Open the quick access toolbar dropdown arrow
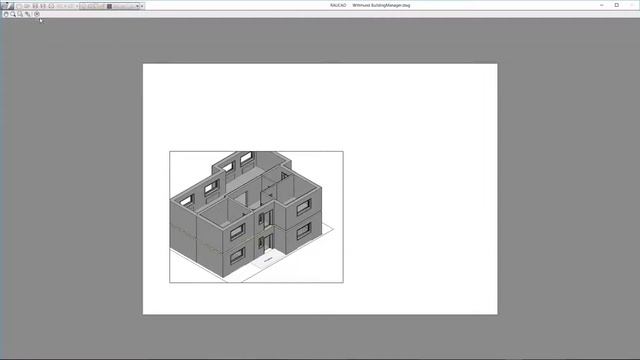The image size is (640, 360). pyautogui.click(x=142, y=6)
